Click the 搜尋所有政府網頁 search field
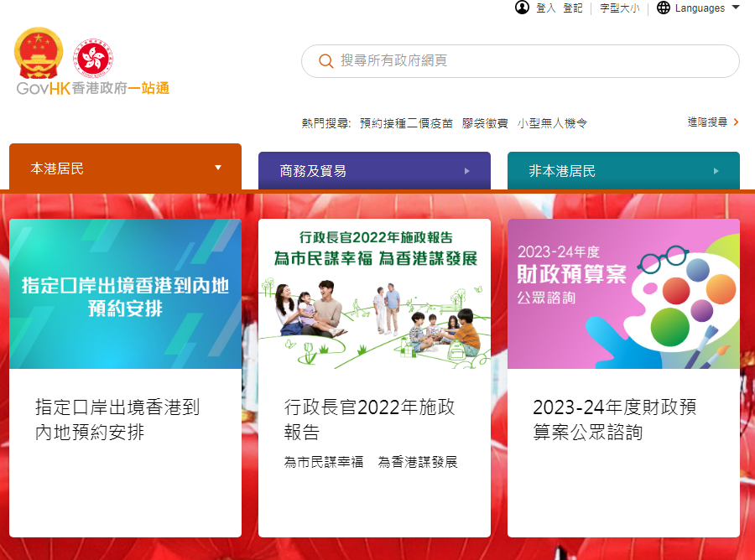This screenshot has width=755, height=560. [x=520, y=61]
